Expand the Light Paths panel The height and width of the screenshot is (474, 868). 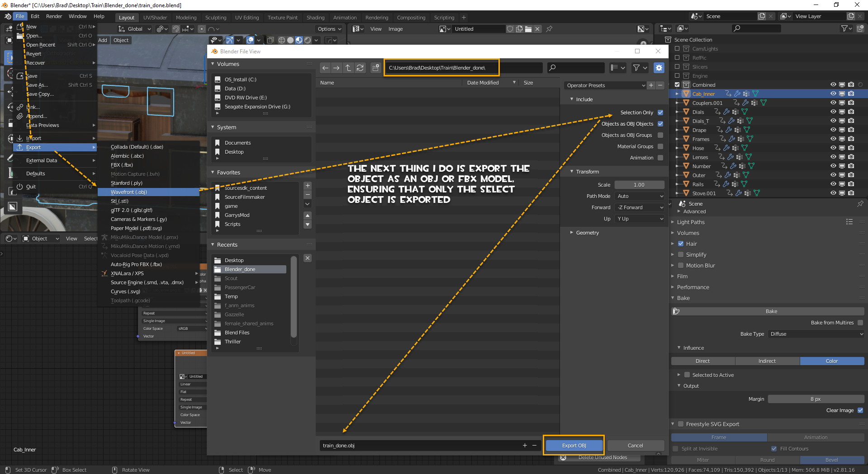691,222
